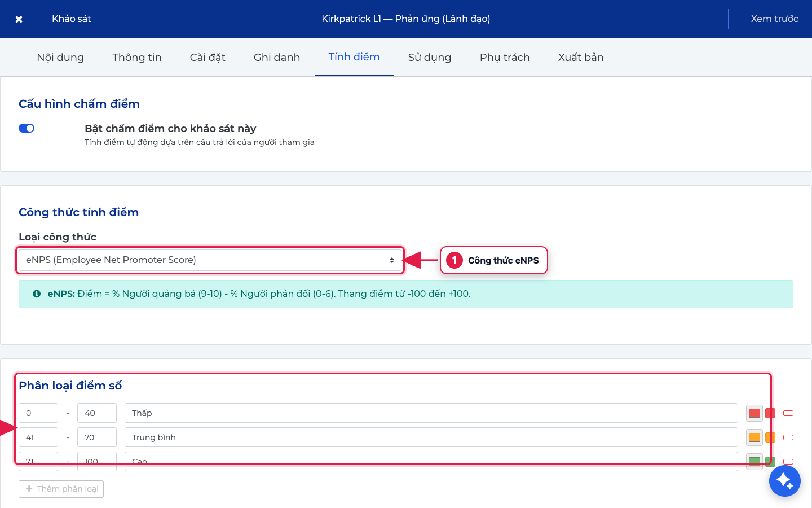
Task: Click the Phân loại điểm số heading
Action: tap(70, 386)
